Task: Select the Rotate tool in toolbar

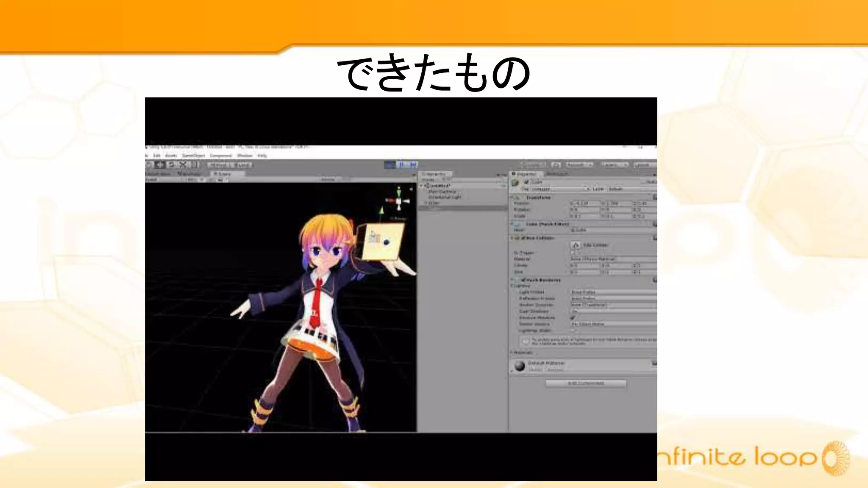Action: click(171, 165)
